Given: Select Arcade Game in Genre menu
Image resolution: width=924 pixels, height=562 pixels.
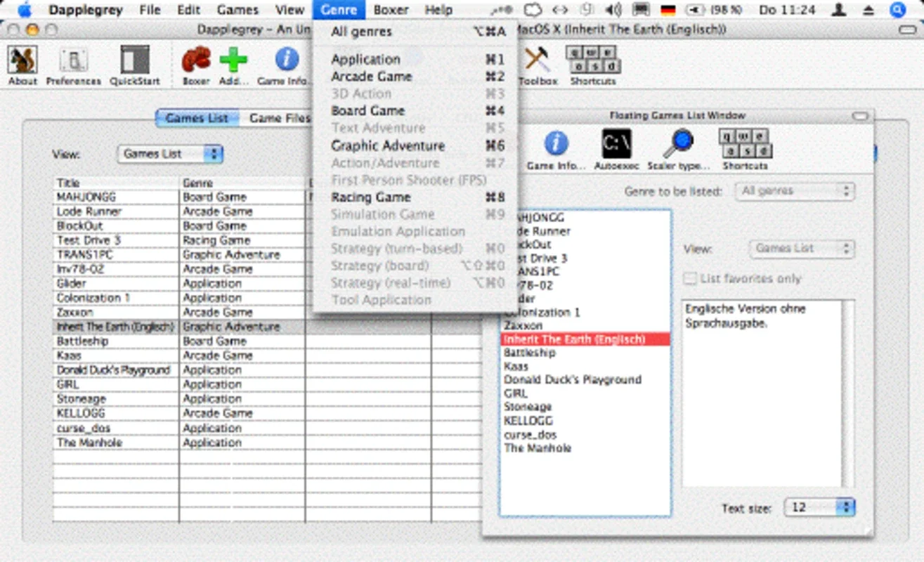Looking at the screenshot, I should coord(415,77).
